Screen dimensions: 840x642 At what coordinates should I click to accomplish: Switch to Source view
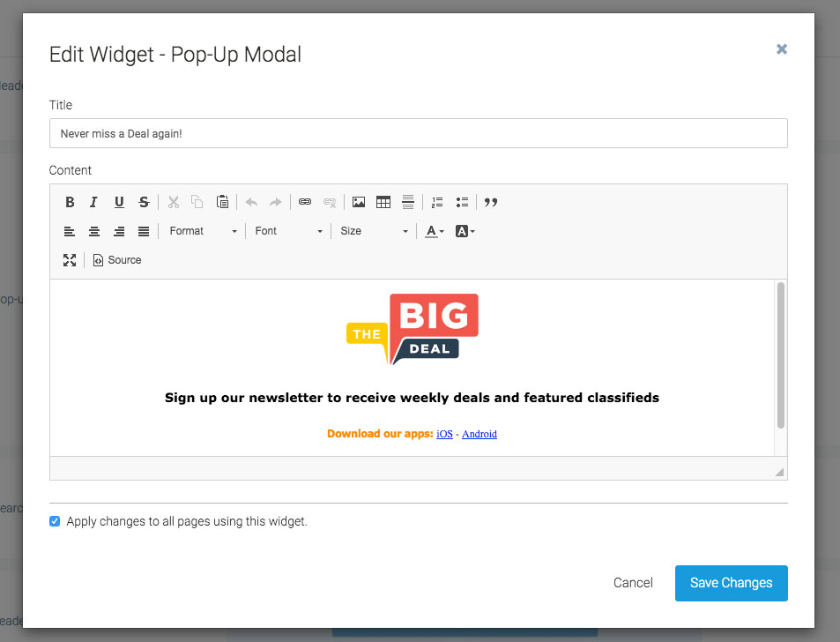[116, 259]
